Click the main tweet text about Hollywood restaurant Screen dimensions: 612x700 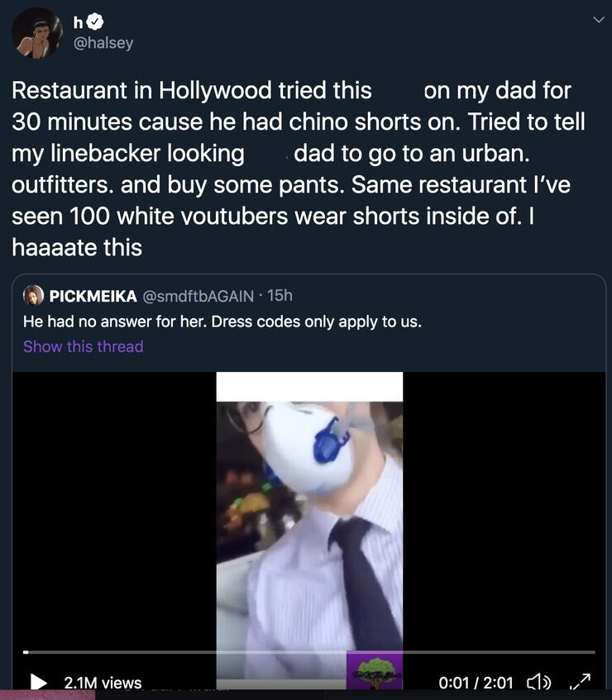click(x=298, y=169)
